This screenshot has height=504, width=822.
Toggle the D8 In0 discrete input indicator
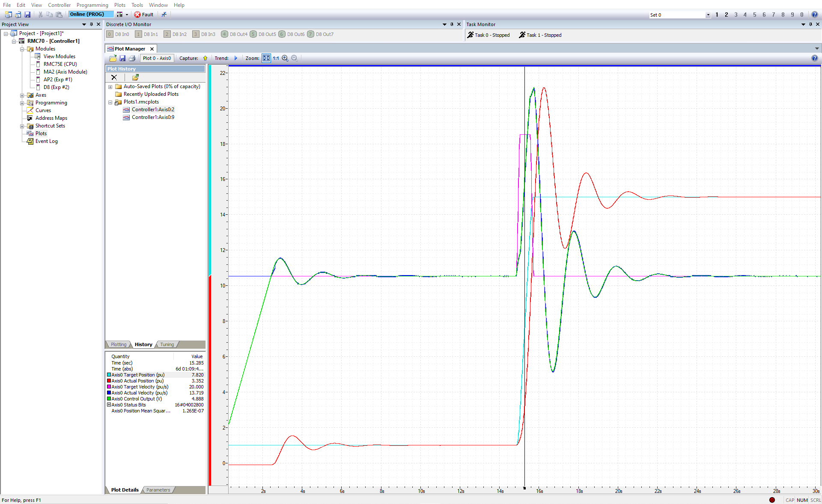pos(110,34)
